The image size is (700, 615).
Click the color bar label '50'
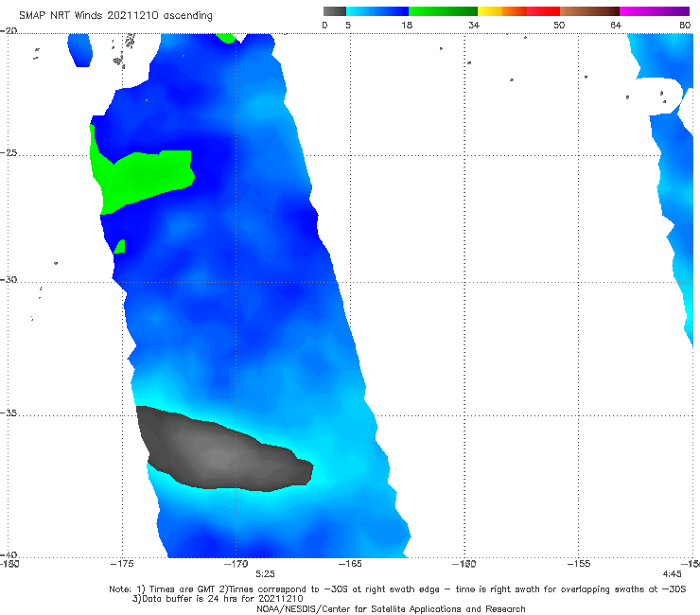pos(559,25)
